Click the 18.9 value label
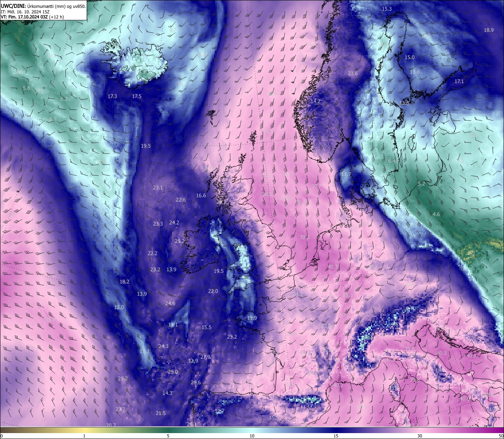The image size is (504, 439). (x=489, y=30)
